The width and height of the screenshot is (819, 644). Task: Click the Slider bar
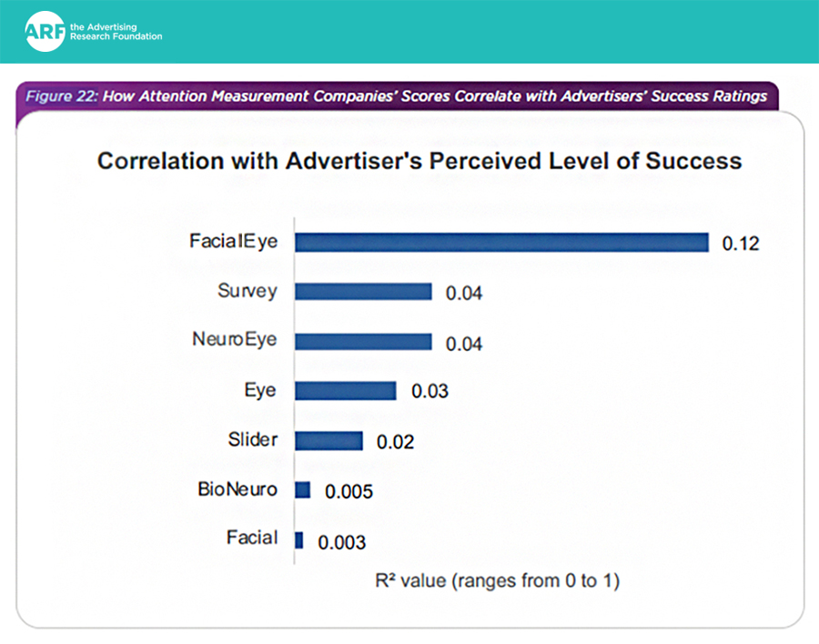point(329,441)
